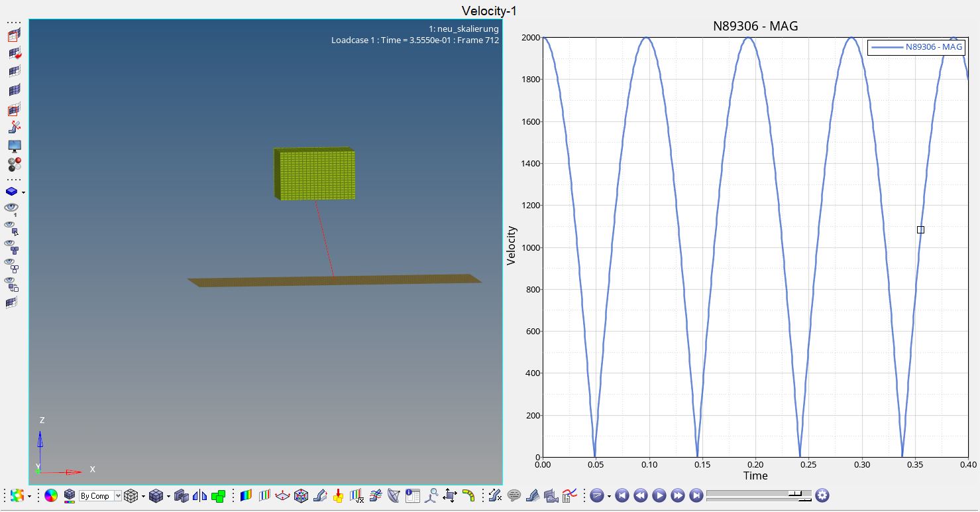Jump to first animation frame

pyautogui.click(x=622, y=495)
